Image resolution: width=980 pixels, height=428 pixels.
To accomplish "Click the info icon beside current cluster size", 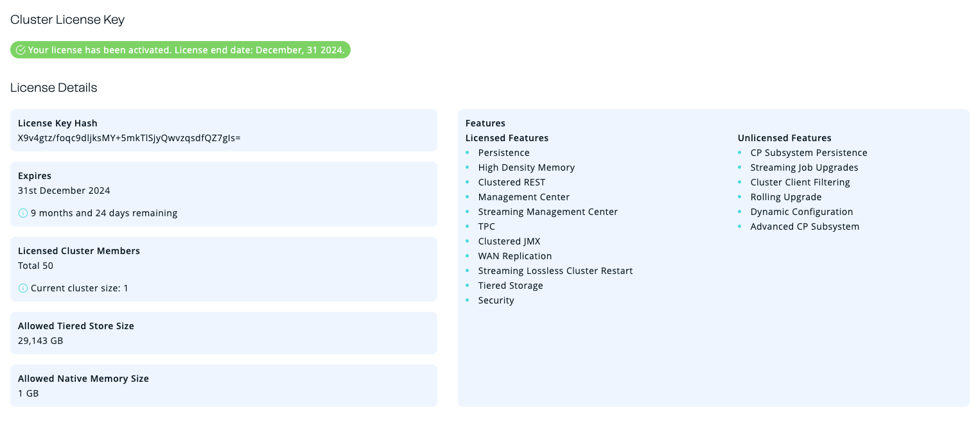I will point(22,287).
